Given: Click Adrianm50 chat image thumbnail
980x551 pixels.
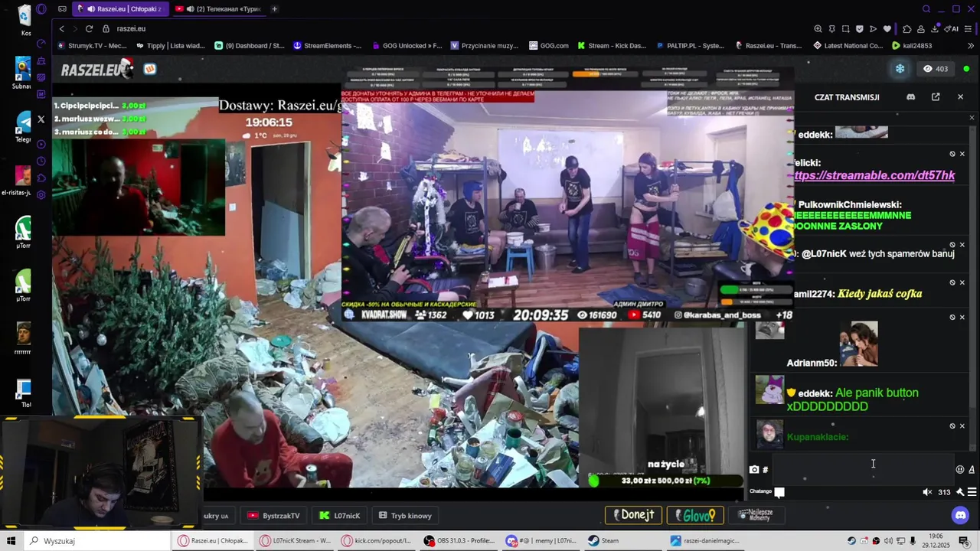Looking at the screenshot, I should pyautogui.click(x=859, y=344).
